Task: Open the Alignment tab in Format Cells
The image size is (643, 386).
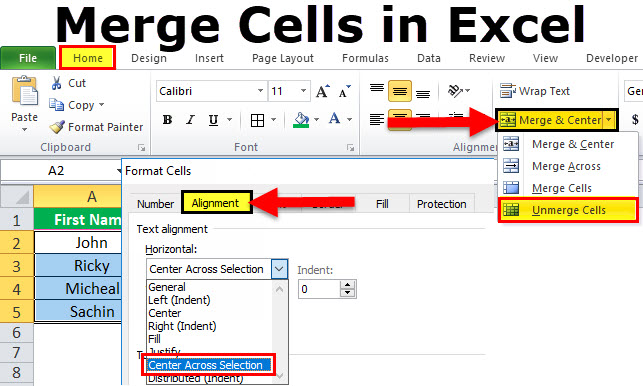Action: (216, 203)
